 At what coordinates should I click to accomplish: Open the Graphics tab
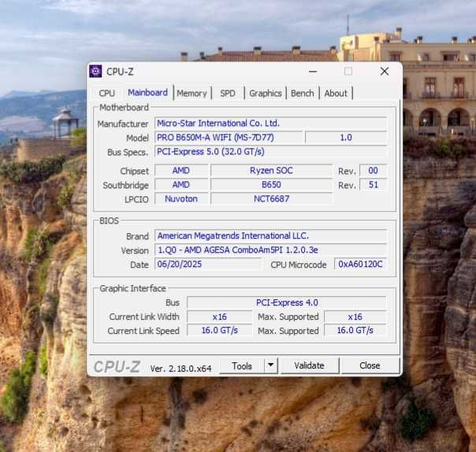266,93
